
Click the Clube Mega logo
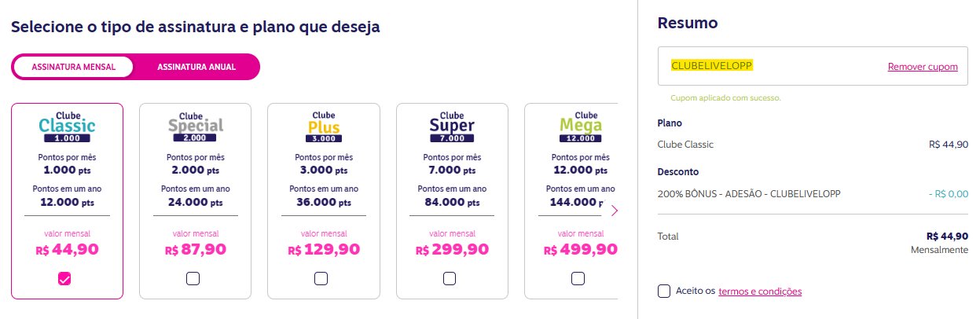point(580,126)
